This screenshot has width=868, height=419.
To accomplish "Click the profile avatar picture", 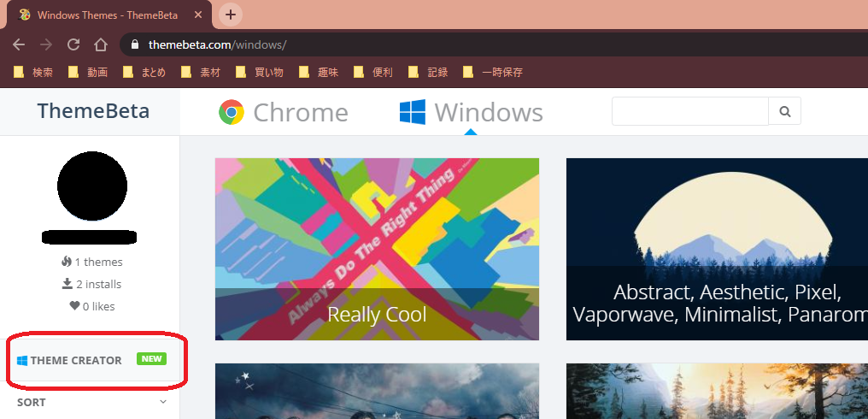I will [x=92, y=185].
